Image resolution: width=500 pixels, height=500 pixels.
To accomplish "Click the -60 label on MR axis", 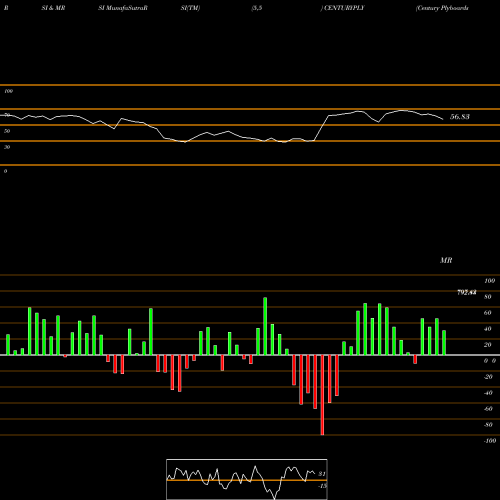I will click(488, 409).
